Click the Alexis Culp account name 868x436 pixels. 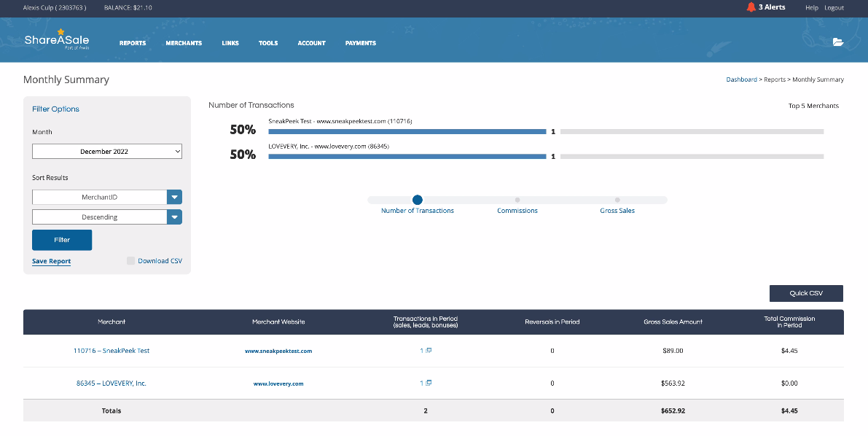55,8
